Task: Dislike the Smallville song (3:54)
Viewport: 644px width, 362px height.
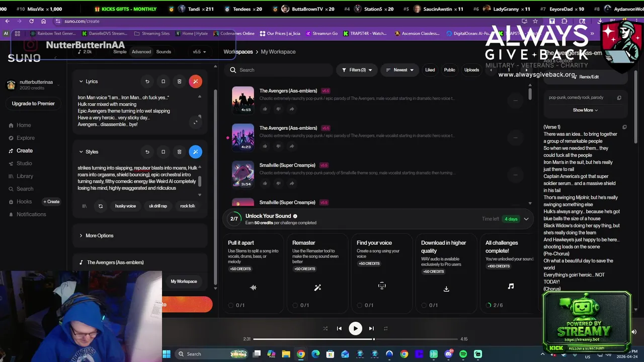Action: [278, 184]
